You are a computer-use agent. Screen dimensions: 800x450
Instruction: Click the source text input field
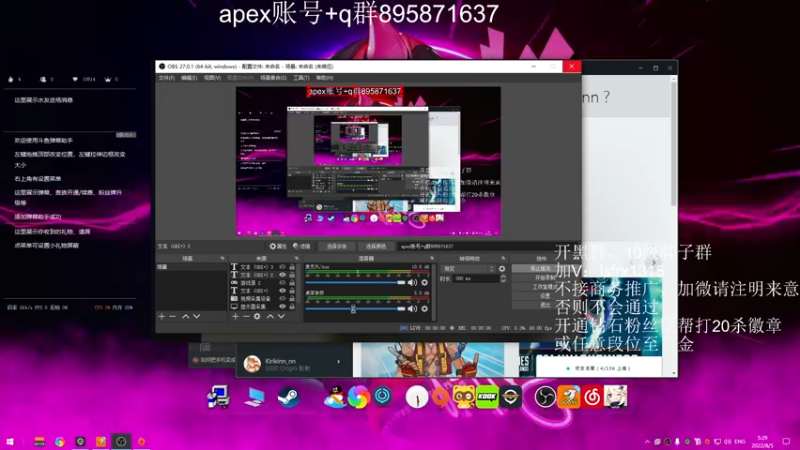[488, 246]
